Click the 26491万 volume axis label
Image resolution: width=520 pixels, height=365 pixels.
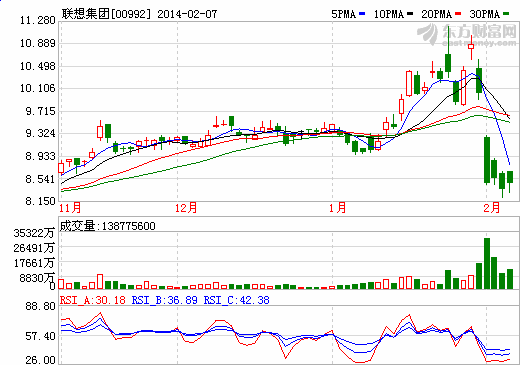pyautogui.click(x=34, y=248)
